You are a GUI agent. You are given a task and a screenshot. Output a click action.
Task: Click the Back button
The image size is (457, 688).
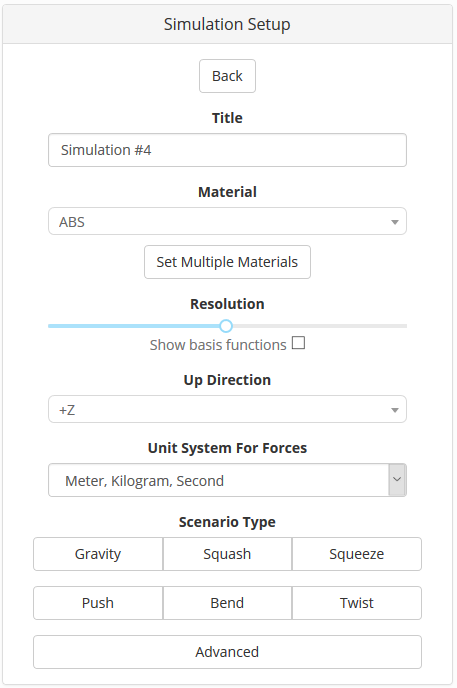point(227,76)
